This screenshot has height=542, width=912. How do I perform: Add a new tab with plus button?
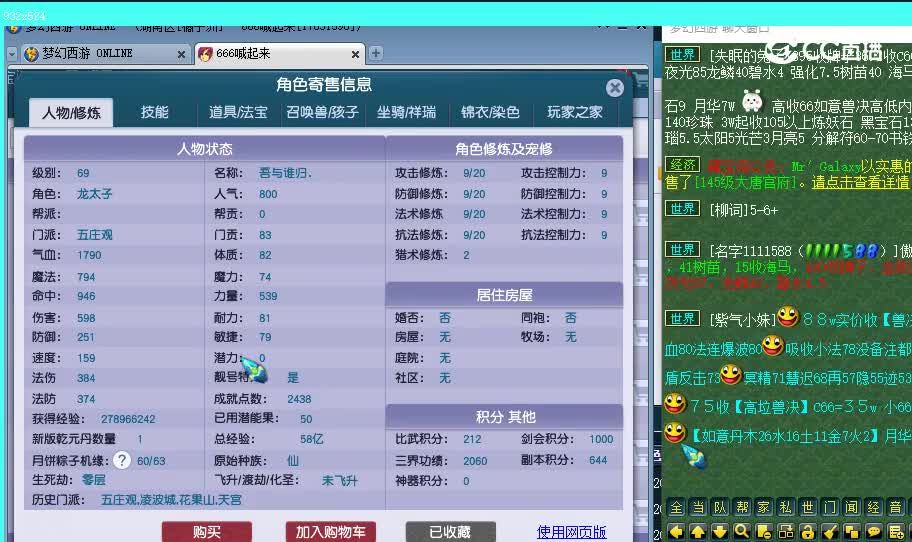click(x=376, y=54)
